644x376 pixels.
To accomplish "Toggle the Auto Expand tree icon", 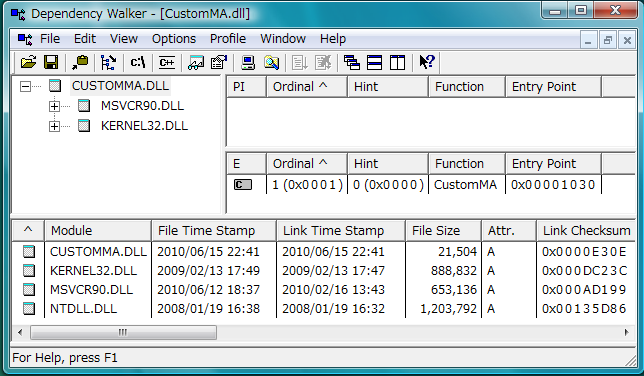I will [108, 62].
